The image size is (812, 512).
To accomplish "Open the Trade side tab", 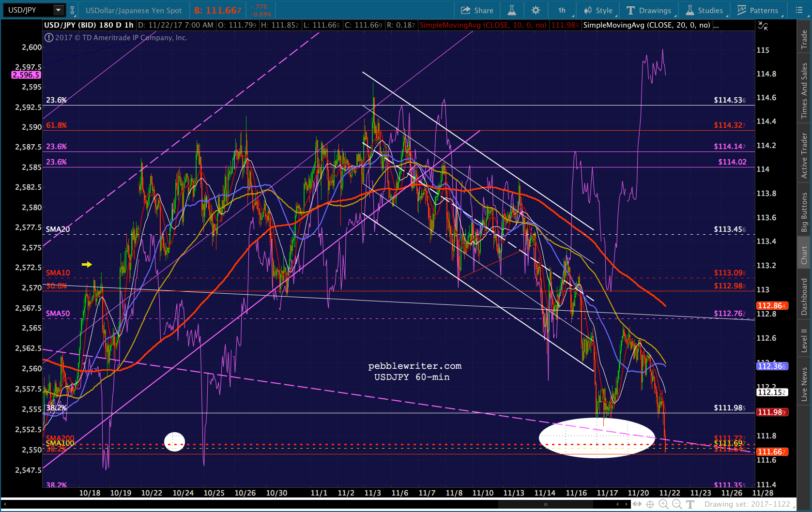I will [804, 40].
